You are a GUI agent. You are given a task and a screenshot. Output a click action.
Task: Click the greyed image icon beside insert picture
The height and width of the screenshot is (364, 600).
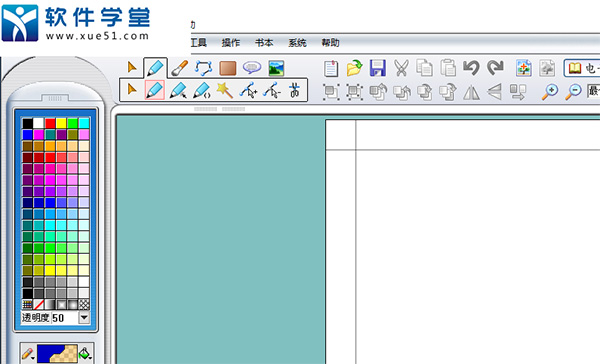(547, 68)
